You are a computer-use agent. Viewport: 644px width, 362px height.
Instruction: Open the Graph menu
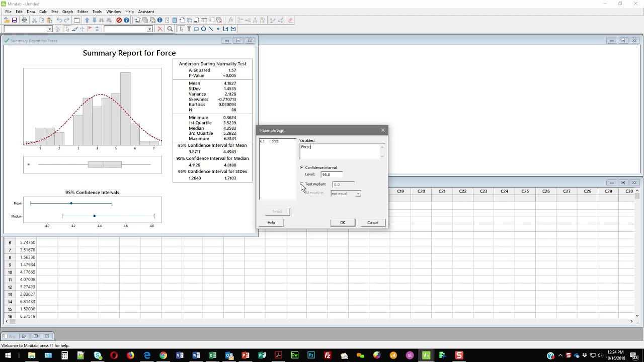click(67, 12)
